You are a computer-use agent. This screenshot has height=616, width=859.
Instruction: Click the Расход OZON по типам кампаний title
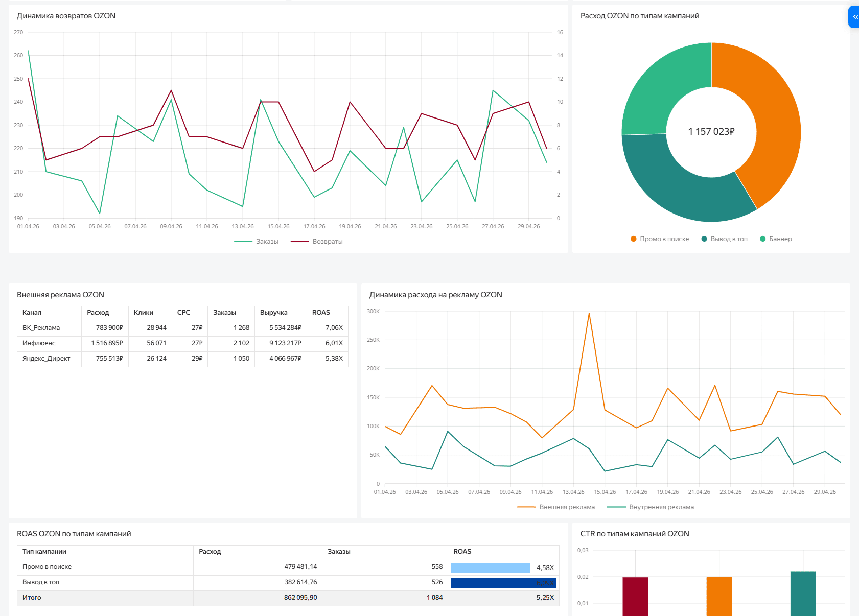tap(640, 16)
